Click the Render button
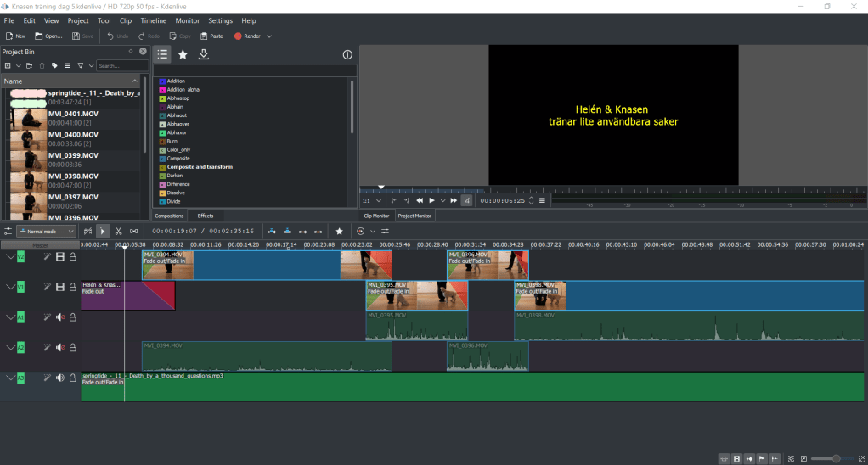This screenshot has height=465, width=868. pos(247,36)
